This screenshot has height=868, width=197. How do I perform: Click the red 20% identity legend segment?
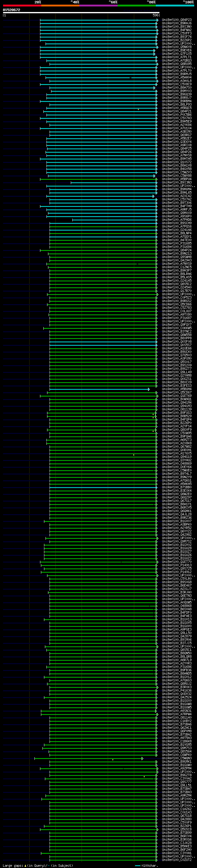coord(22,6)
